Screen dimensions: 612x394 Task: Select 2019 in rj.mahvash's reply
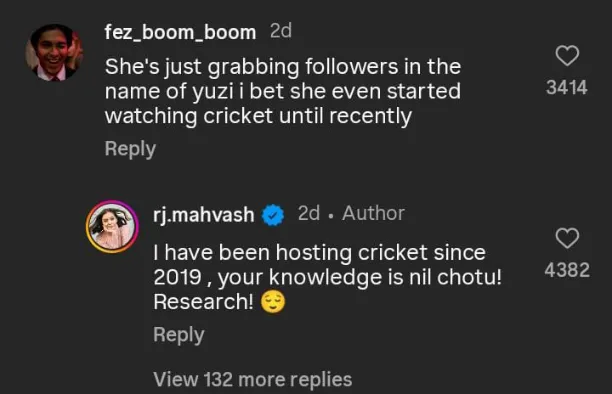tap(177, 278)
